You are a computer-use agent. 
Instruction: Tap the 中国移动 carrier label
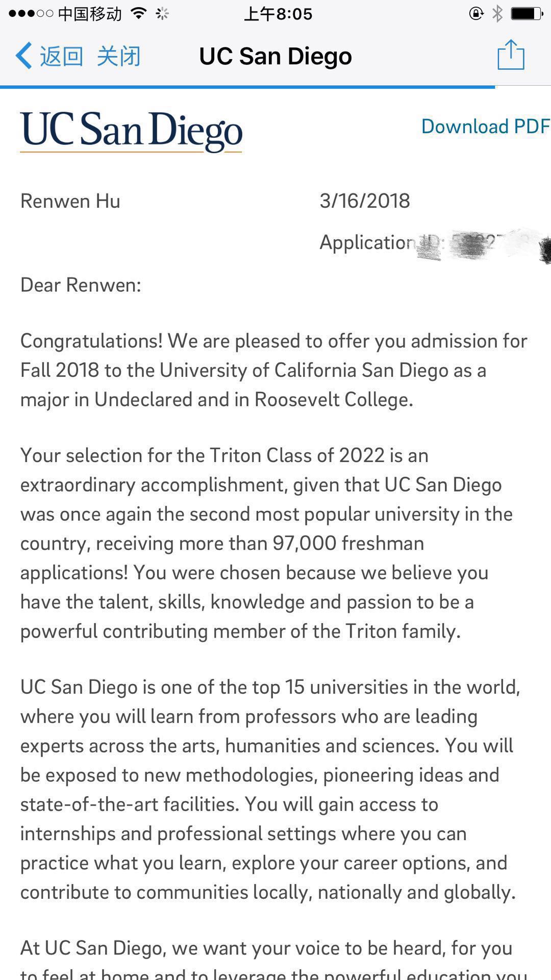coord(90,14)
